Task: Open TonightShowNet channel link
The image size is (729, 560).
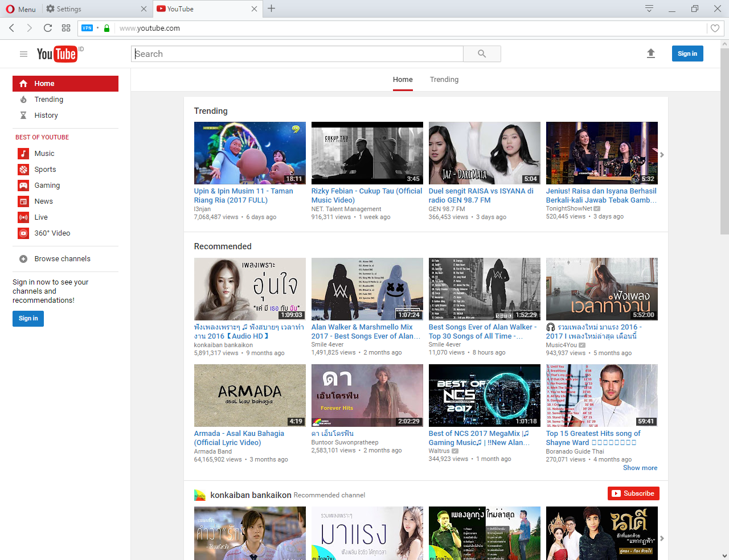Action: point(569,208)
